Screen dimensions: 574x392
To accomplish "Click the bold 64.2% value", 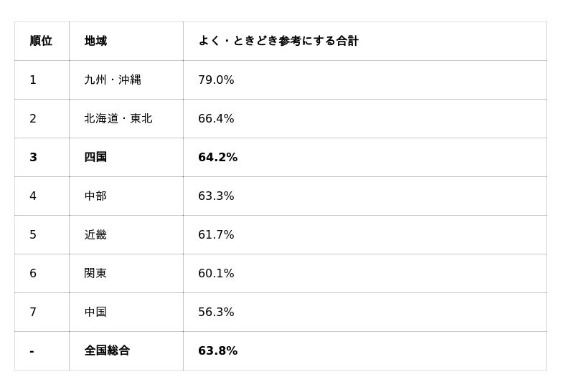I will [217, 158].
